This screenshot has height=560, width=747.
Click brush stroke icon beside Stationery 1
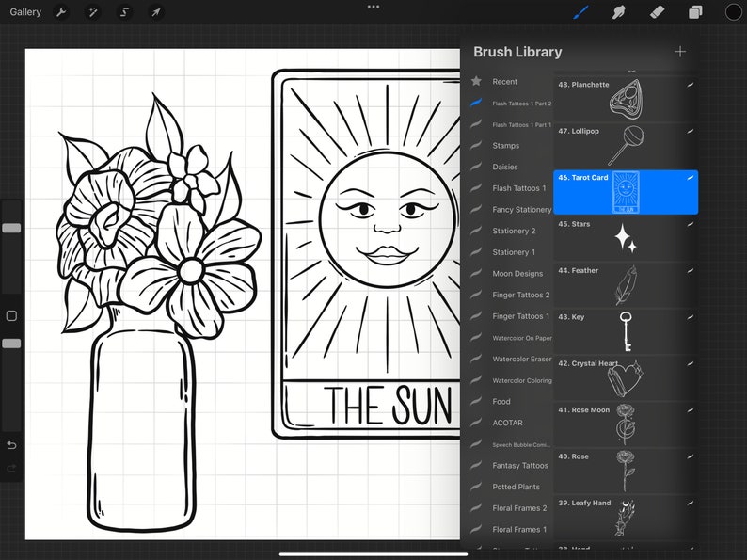pyautogui.click(x=476, y=251)
